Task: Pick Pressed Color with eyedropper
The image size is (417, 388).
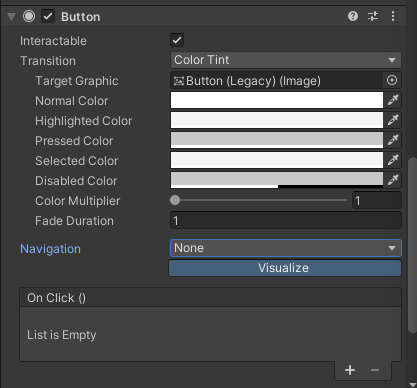Action: 393,140
